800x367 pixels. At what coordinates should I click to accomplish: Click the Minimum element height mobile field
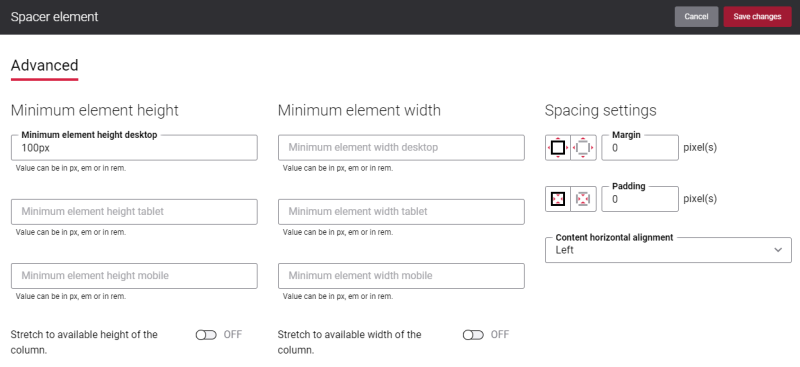pyautogui.click(x=134, y=276)
